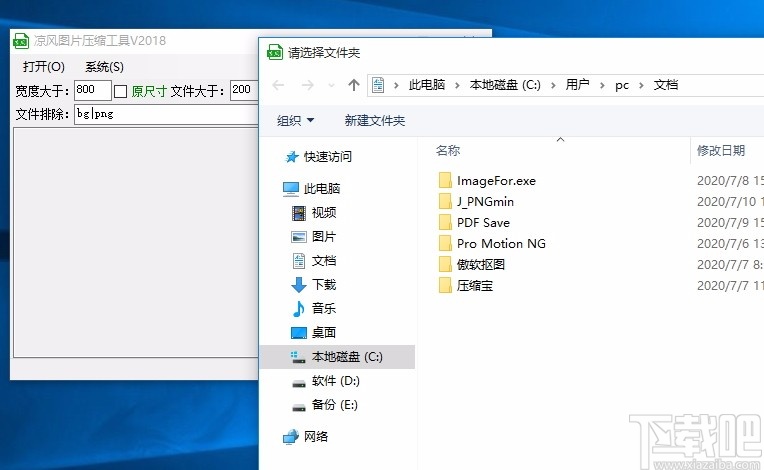Screen dimensions: 764x470
Task: Open 音乐 in the navigation pane
Action: click(x=314, y=309)
